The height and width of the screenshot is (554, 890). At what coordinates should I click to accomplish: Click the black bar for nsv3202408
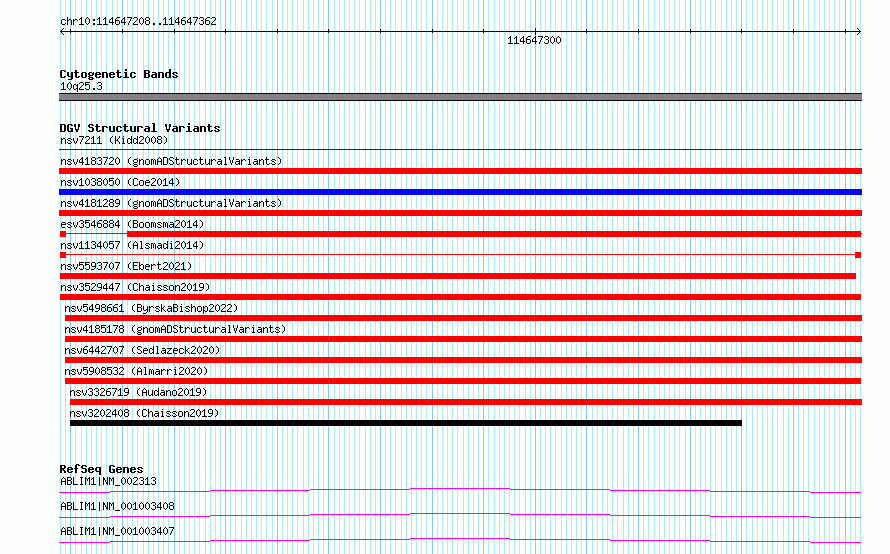[406, 423]
